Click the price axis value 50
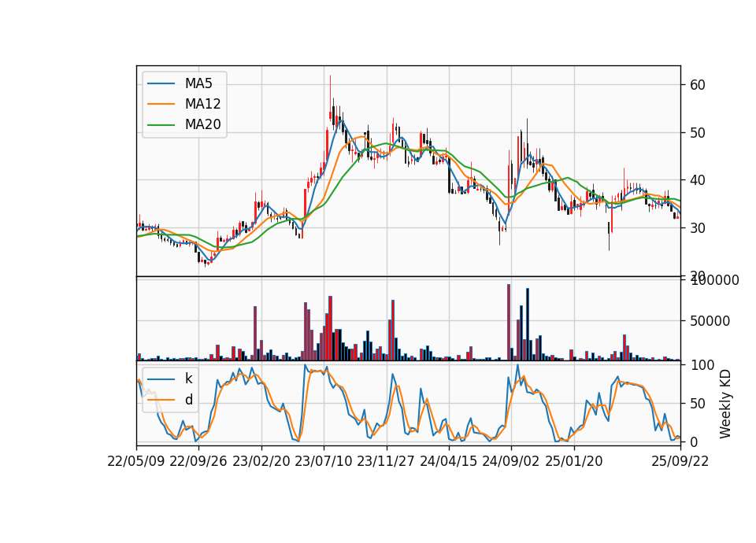756x543 pixels. tap(698, 132)
